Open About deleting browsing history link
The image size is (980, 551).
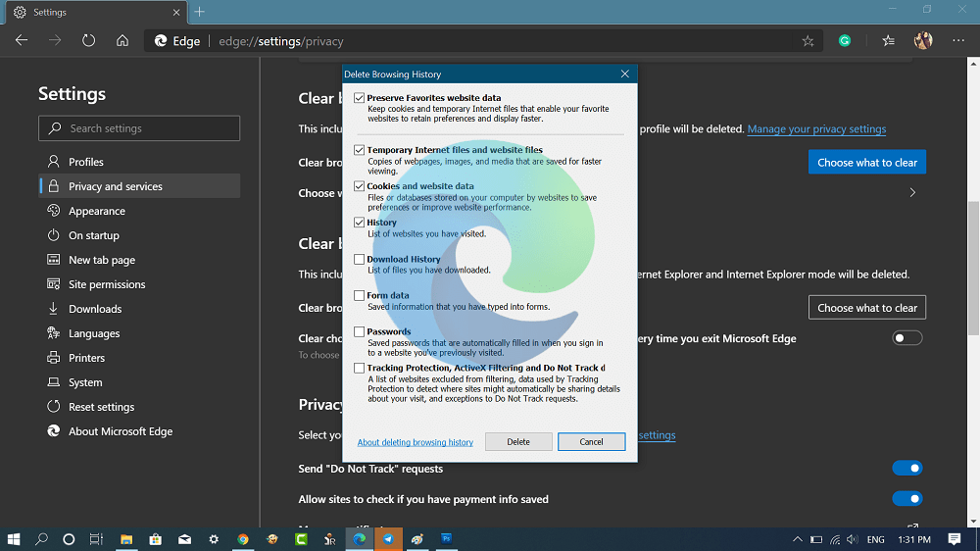point(415,442)
